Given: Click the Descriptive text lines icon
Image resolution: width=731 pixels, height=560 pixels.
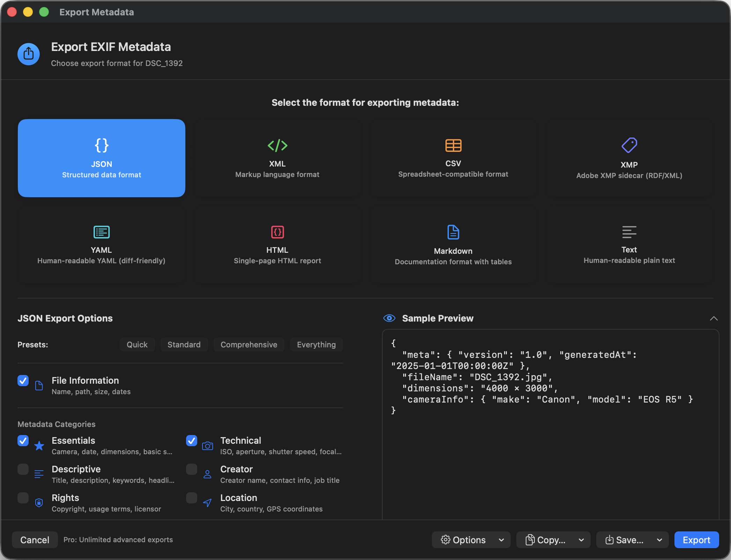Looking at the screenshot, I should (x=39, y=474).
